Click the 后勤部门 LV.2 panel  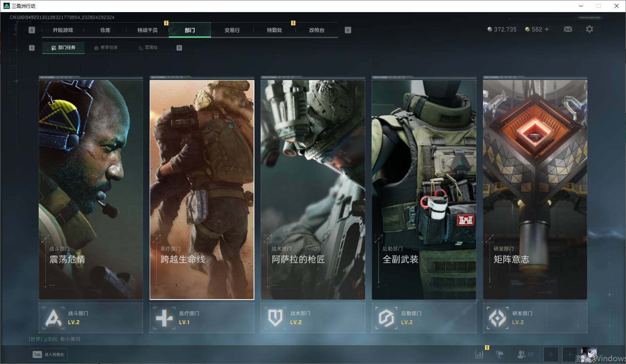click(424, 318)
